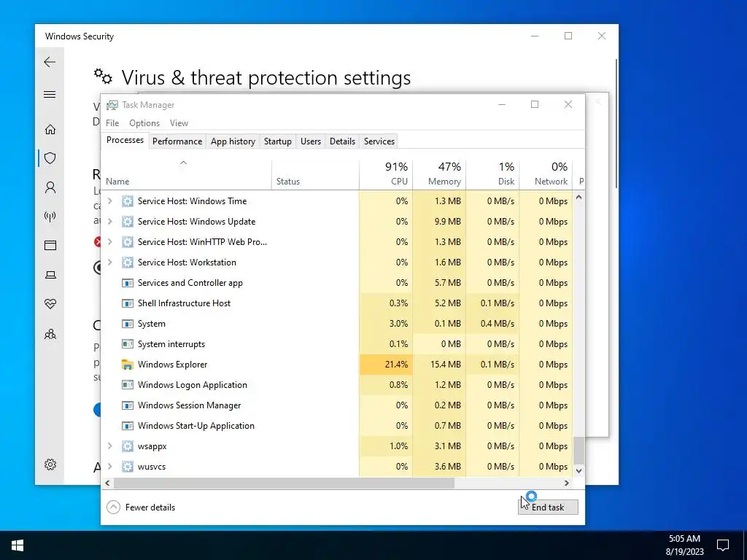
Task: Click the System process icon
Action: 127,324
